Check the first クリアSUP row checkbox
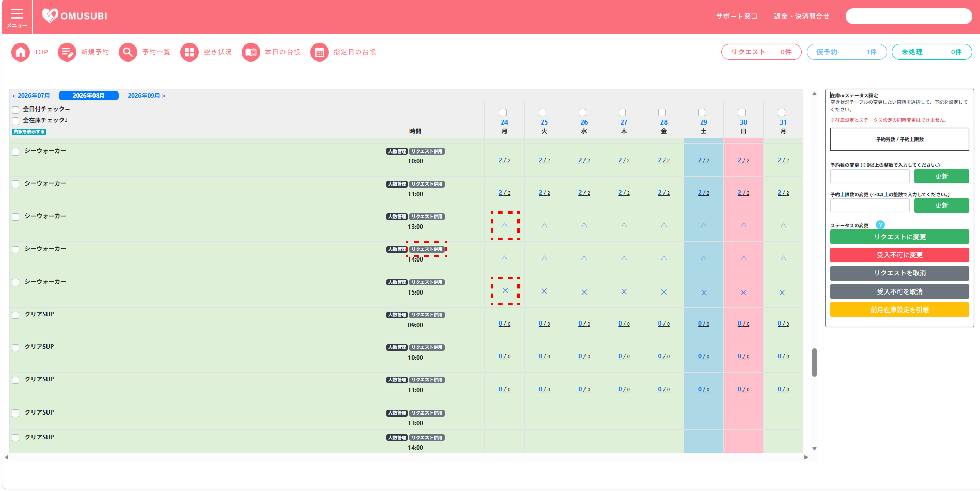 (15, 315)
